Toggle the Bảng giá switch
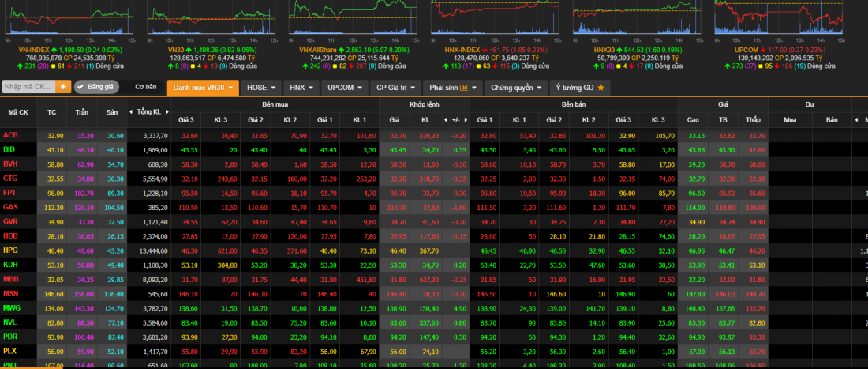Image resolution: width=868 pixels, height=369 pixels. [x=95, y=87]
